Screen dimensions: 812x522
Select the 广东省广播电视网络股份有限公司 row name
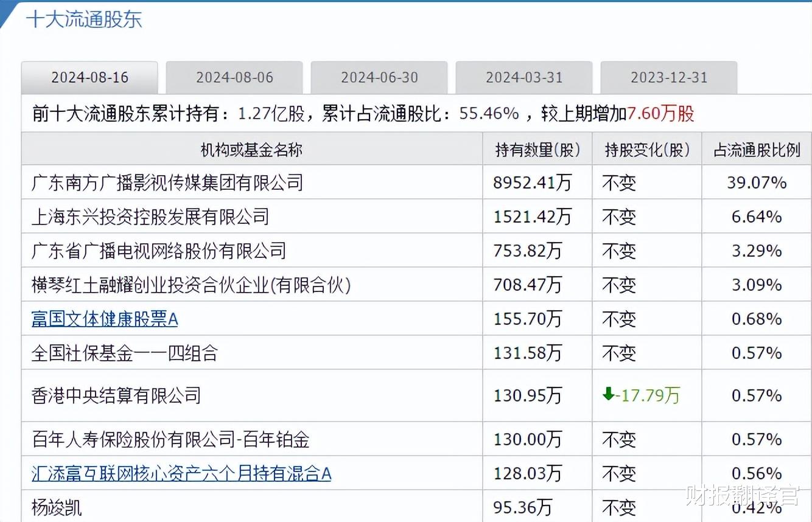click(159, 251)
